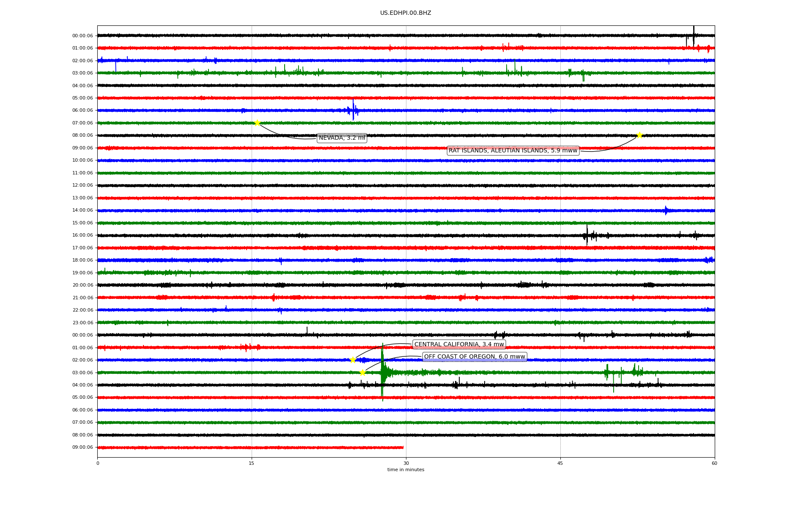
Task: Click the OFF COAST OF OREGON label
Action: click(x=475, y=357)
